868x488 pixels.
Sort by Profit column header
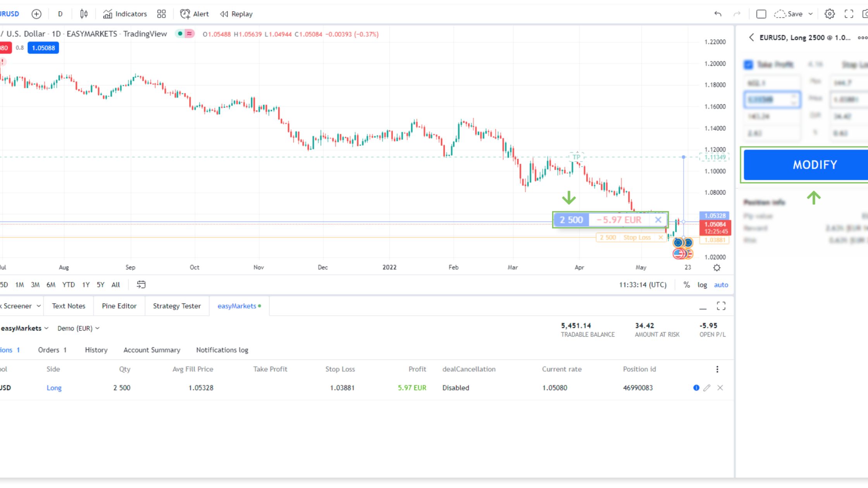pos(417,369)
